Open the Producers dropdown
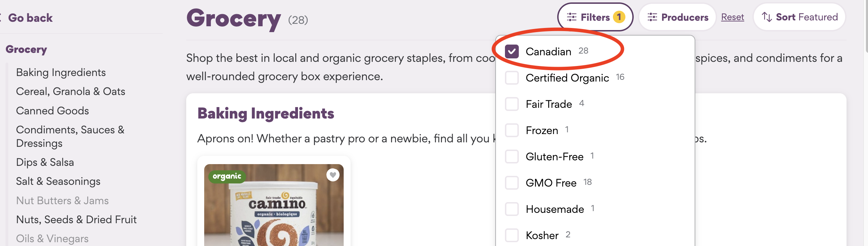 pyautogui.click(x=677, y=17)
